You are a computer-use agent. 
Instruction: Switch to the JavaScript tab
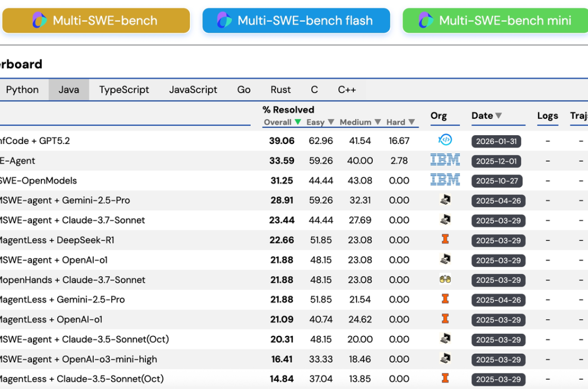[x=193, y=90]
